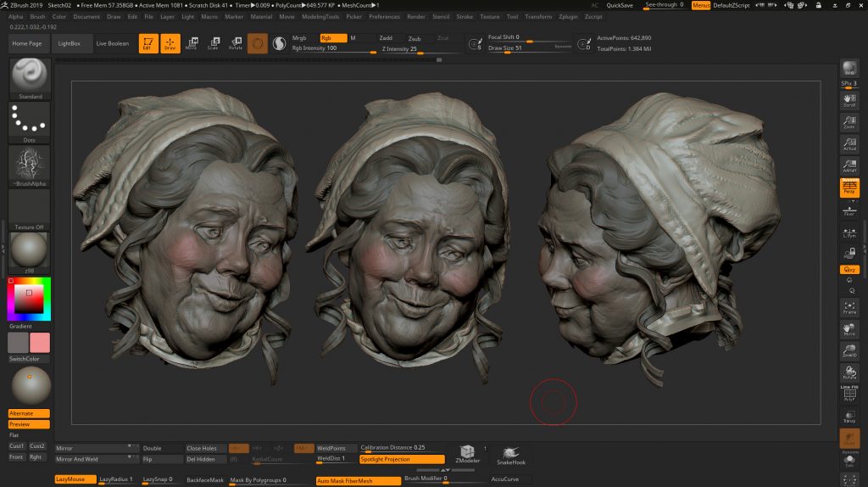Click the Frame icon in right shelf

pyautogui.click(x=849, y=308)
